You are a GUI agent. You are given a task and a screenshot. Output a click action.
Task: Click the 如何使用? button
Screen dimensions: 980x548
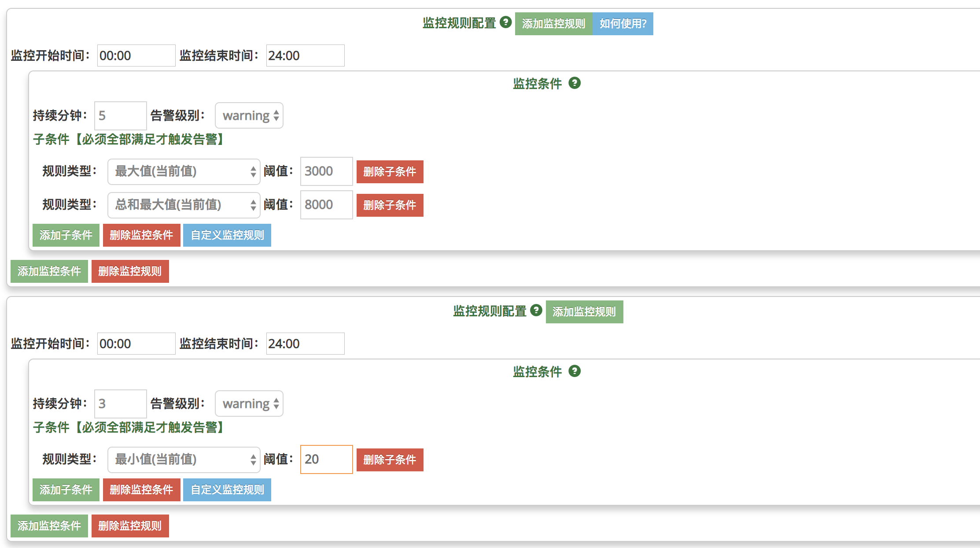click(x=623, y=23)
